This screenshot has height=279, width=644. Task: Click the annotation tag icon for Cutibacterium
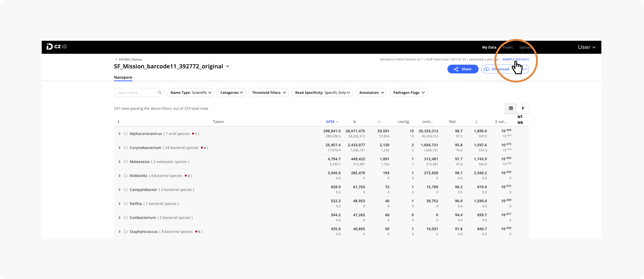[126, 218]
